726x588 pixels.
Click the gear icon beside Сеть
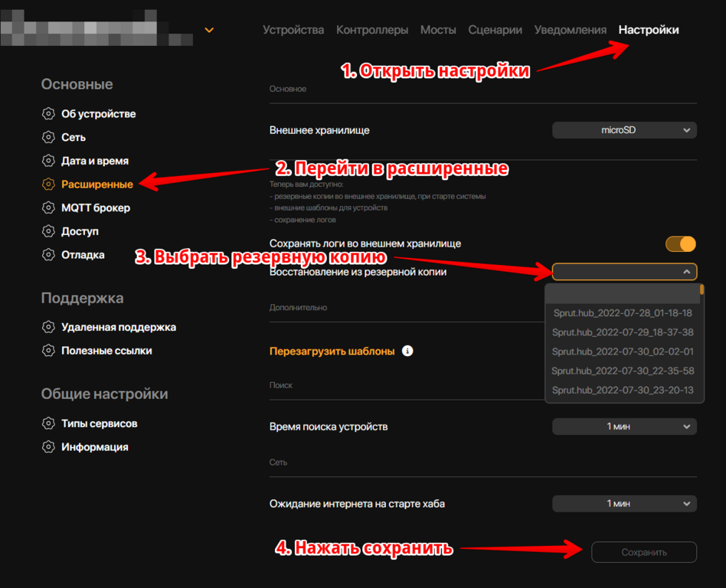pos(49,138)
